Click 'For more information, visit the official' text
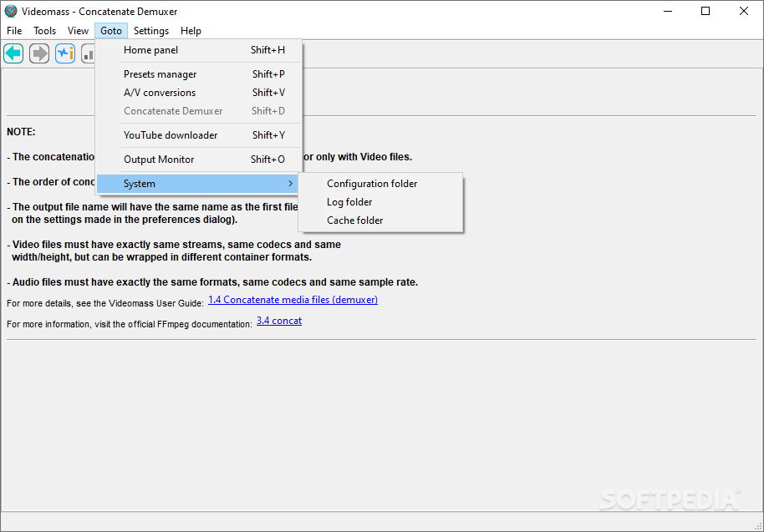Viewport: 764px width, 532px height. [130, 324]
